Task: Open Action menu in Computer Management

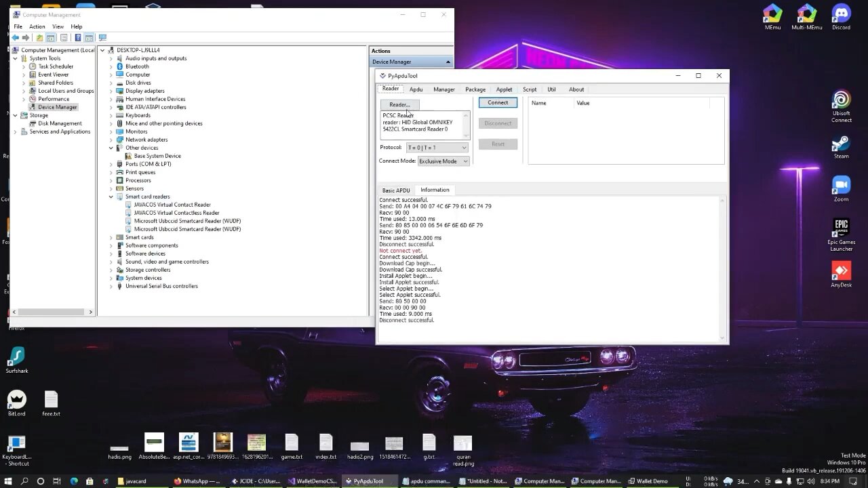Action: [x=37, y=26]
